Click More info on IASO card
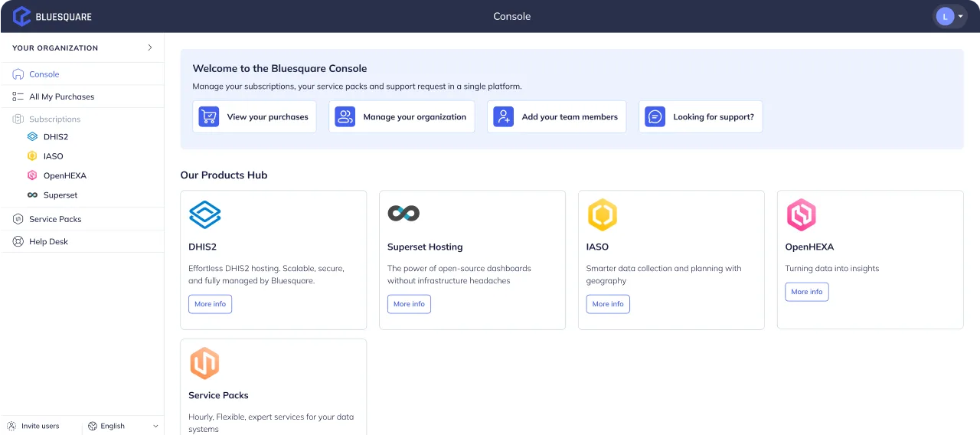The image size is (980, 435). tap(608, 304)
